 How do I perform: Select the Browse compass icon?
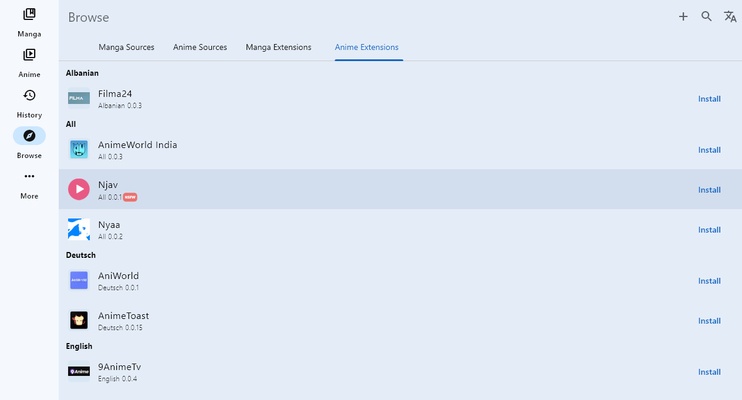(29, 136)
